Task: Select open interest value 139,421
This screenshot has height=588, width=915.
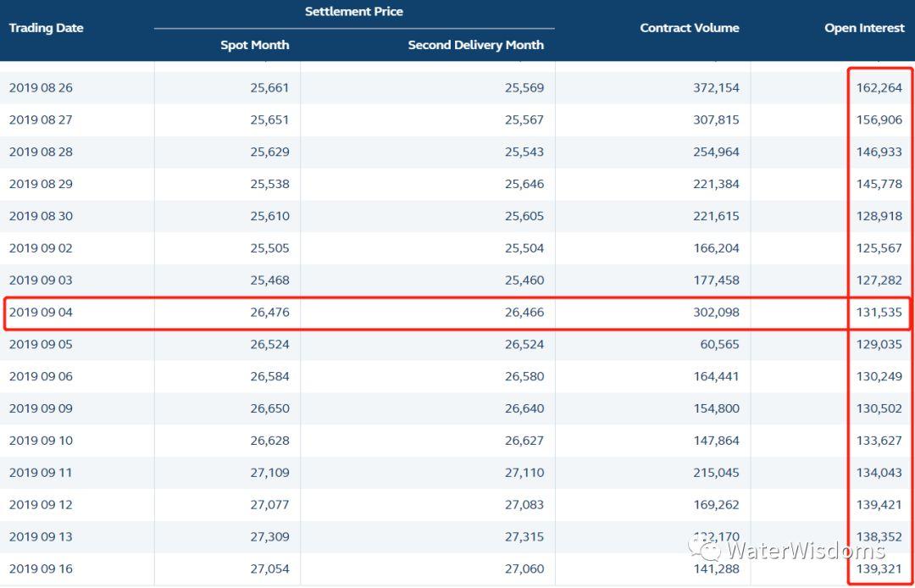Action: [879, 505]
